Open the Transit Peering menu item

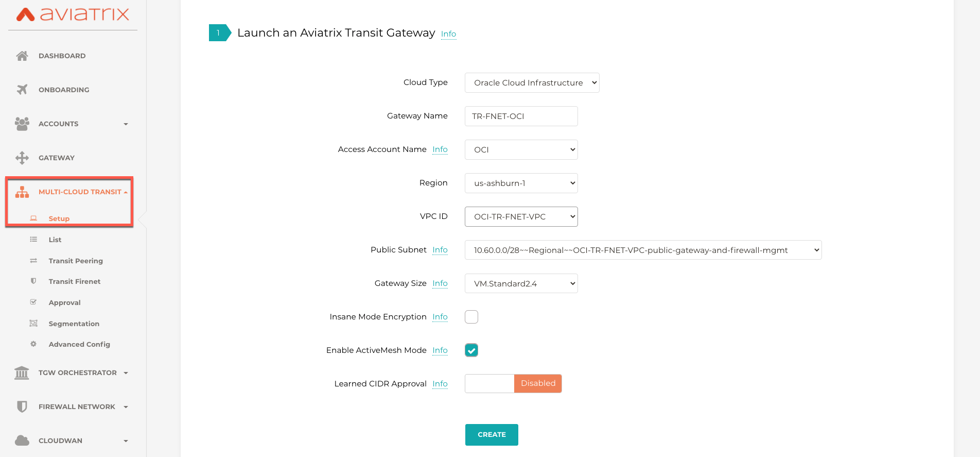tap(76, 261)
